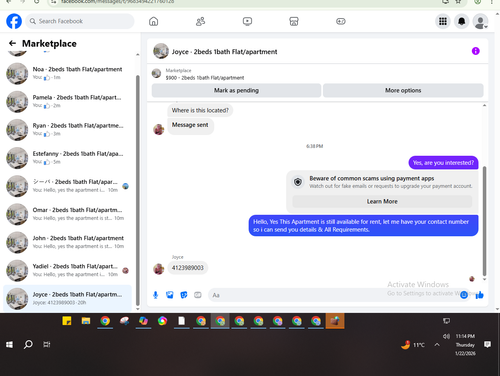Click the chat scrollbar thumb
Screen dimensions: 500x376
pyautogui.click(x=484, y=221)
